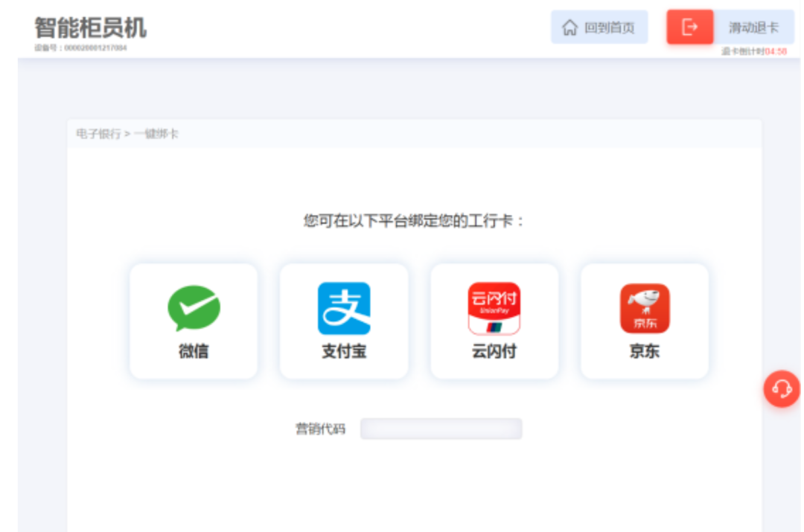The width and height of the screenshot is (804, 532).
Task: Click the green WeChat logo icon
Action: pyautogui.click(x=194, y=308)
